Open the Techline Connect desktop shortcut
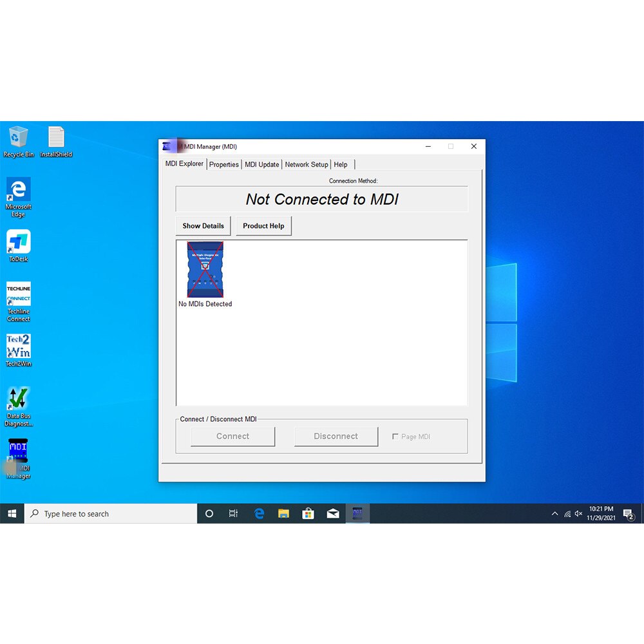644x644 pixels. [19, 295]
